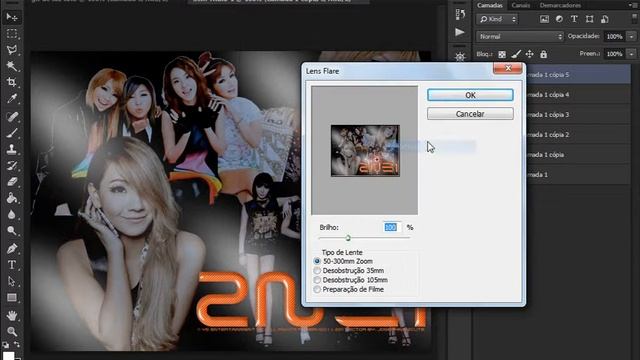
Task: Select the Path Selection tool
Action: pyautogui.click(x=12, y=281)
